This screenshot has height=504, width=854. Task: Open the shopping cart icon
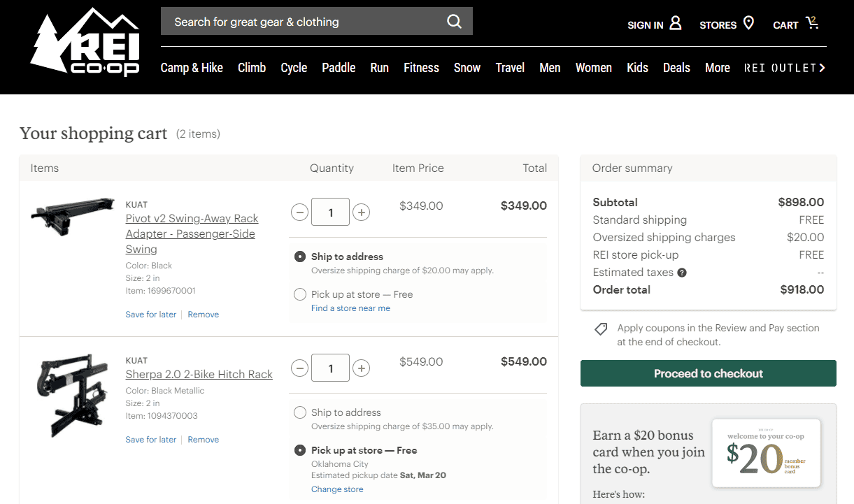click(x=812, y=23)
